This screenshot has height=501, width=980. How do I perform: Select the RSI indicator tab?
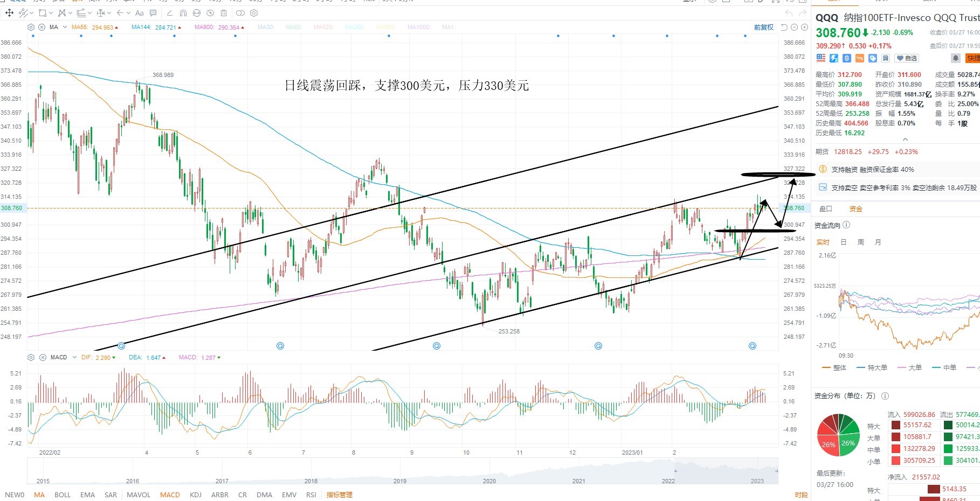click(311, 495)
